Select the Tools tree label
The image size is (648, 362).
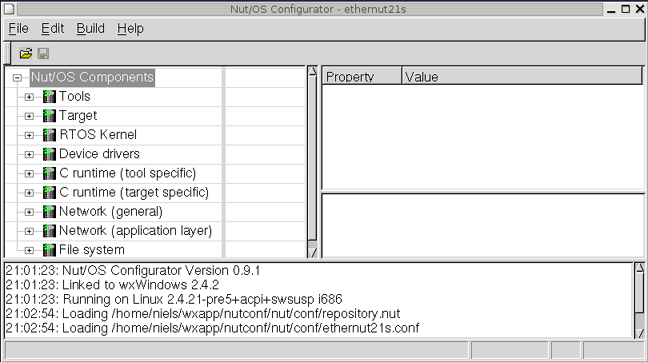[75, 96]
